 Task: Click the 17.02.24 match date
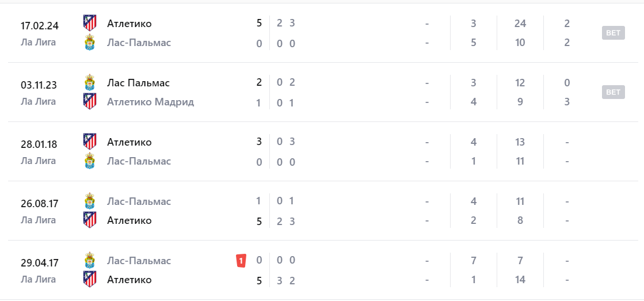(39, 26)
